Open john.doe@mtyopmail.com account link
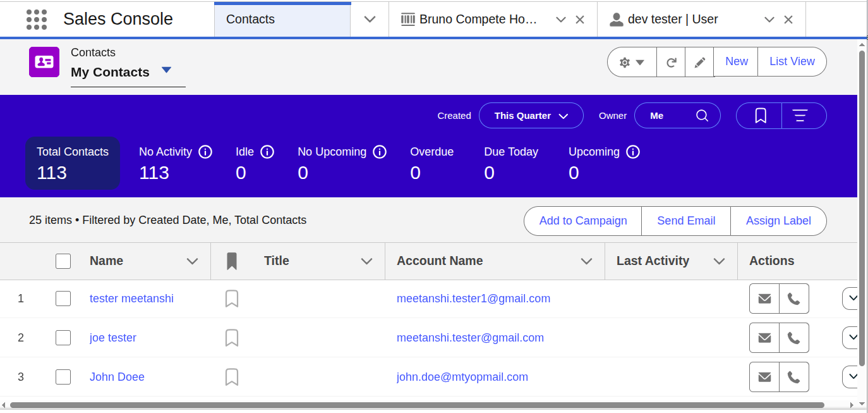The image size is (868, 413). 462,377
